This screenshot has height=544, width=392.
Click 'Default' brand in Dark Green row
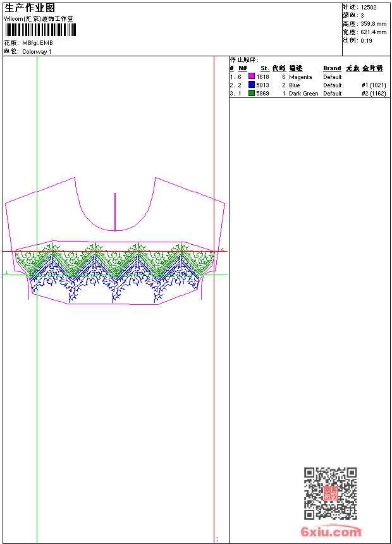(333, 94)
